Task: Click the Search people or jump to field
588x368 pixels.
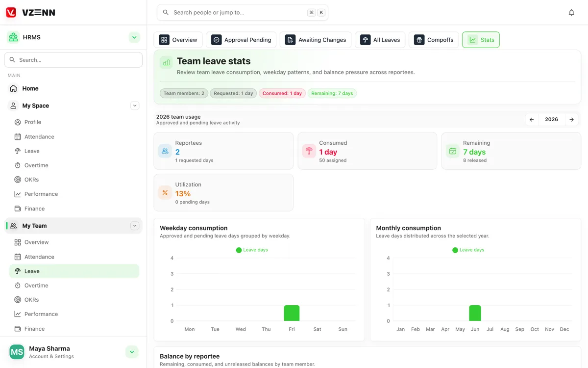Action: pyautogui.click(x=243, y=13)
